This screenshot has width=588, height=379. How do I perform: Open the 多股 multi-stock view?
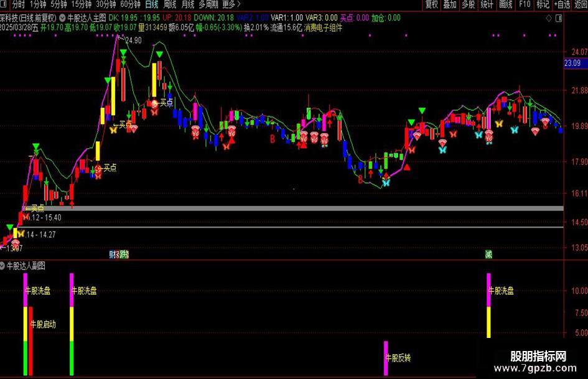click(x=468, y=4)
